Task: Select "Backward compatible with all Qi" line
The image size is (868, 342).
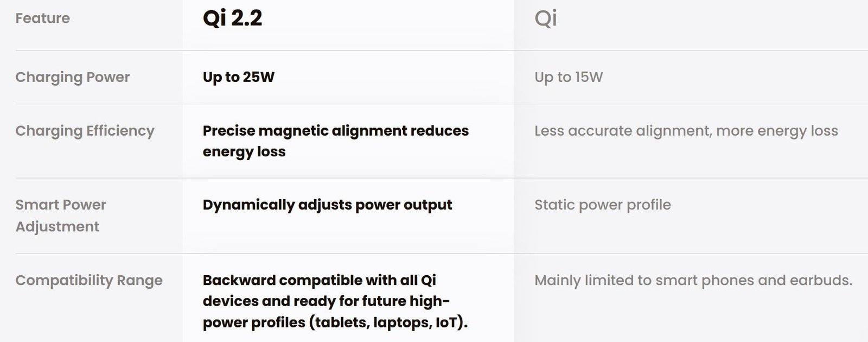Action: pos(319,280)
